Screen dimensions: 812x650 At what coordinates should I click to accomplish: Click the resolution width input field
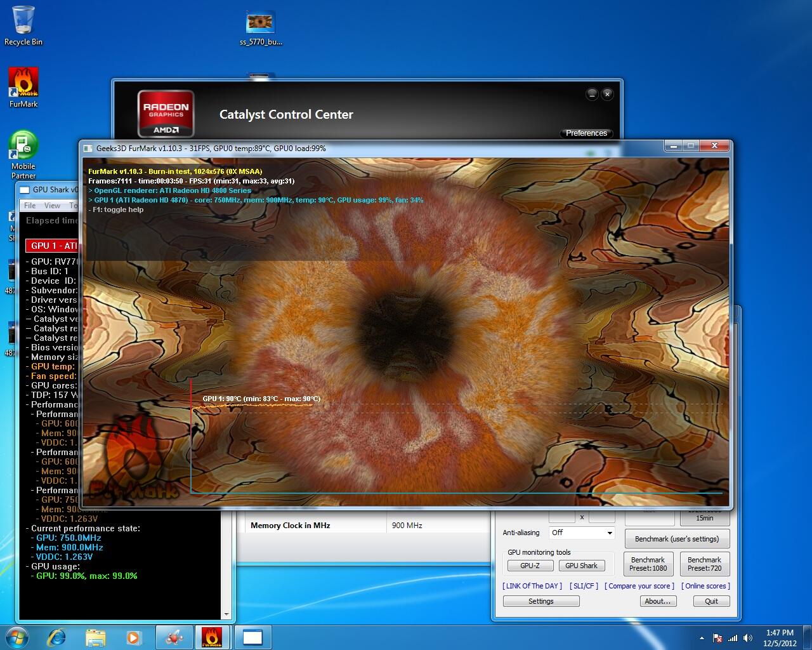click(562, 516)
